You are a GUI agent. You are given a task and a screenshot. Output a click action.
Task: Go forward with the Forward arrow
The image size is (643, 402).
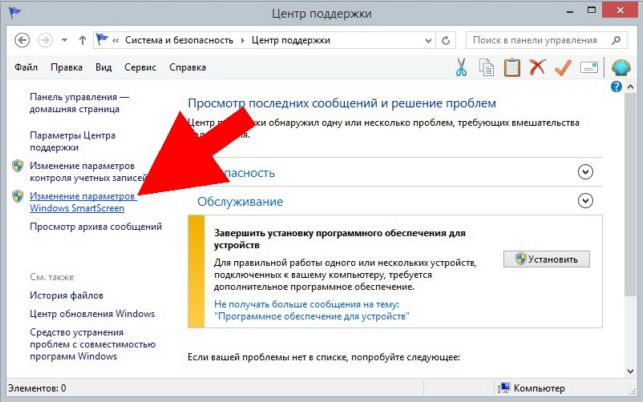[x=45, y=40]
